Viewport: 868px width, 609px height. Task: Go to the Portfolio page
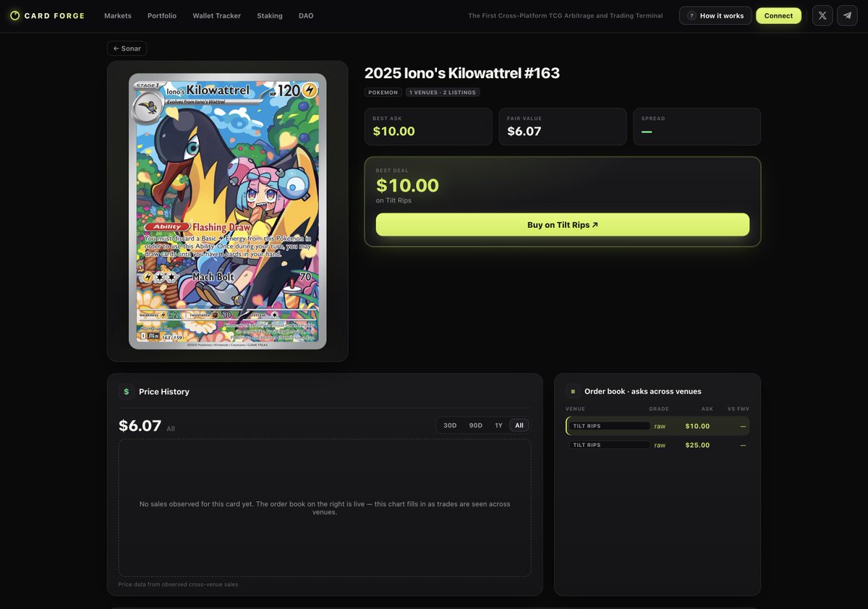coord(162,15)
